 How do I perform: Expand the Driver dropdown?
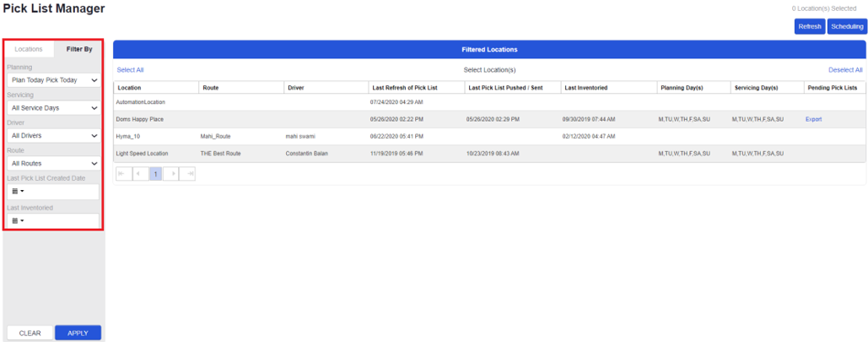(53, 135)
